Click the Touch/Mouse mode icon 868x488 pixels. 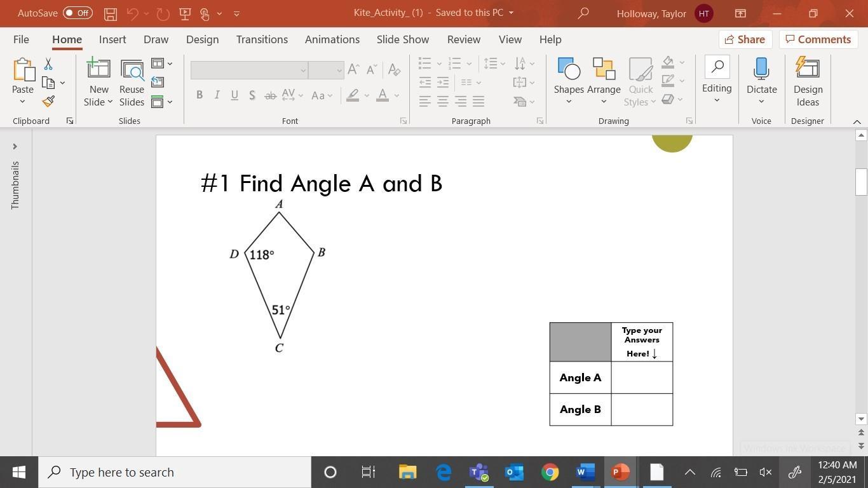coord(205,13)
